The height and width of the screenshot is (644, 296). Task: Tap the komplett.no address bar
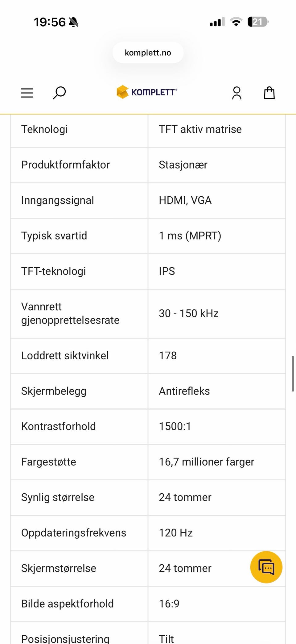pyautogui.click(x=148, y=53)
